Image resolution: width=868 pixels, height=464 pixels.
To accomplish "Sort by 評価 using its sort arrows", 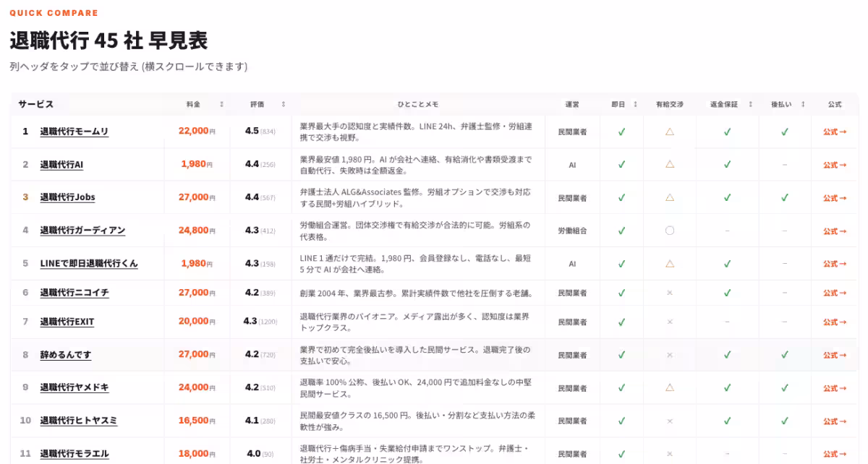I will click(x=284, y=104).
